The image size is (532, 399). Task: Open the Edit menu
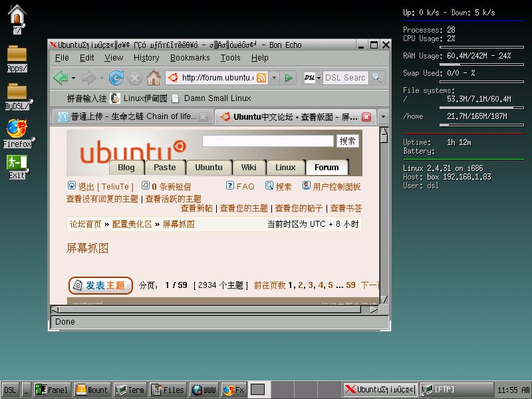tap(86, 58)
